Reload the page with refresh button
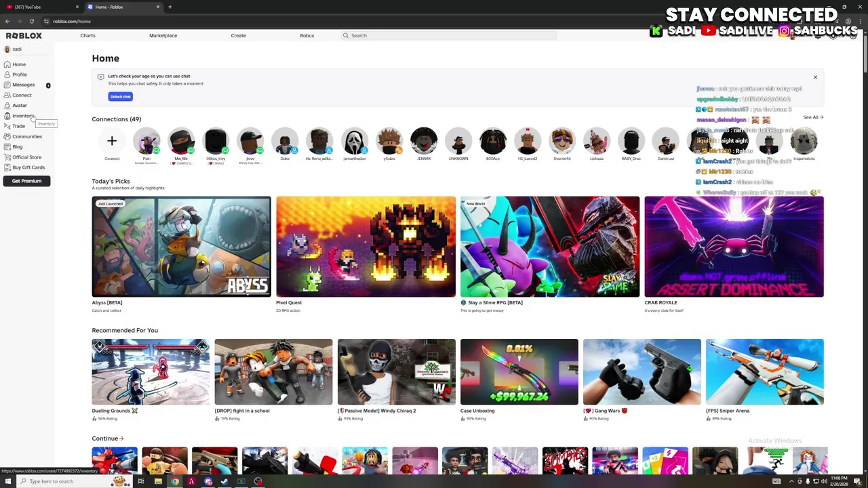868x488 pixels. click(32, 21)
